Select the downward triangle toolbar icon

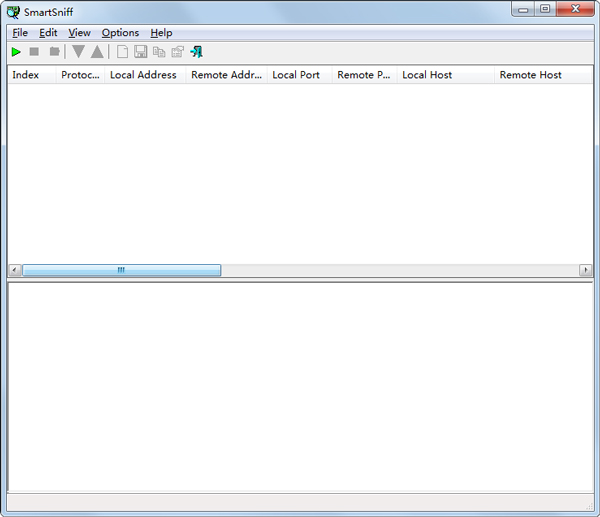pyautogui.click(x=78, y=52)
